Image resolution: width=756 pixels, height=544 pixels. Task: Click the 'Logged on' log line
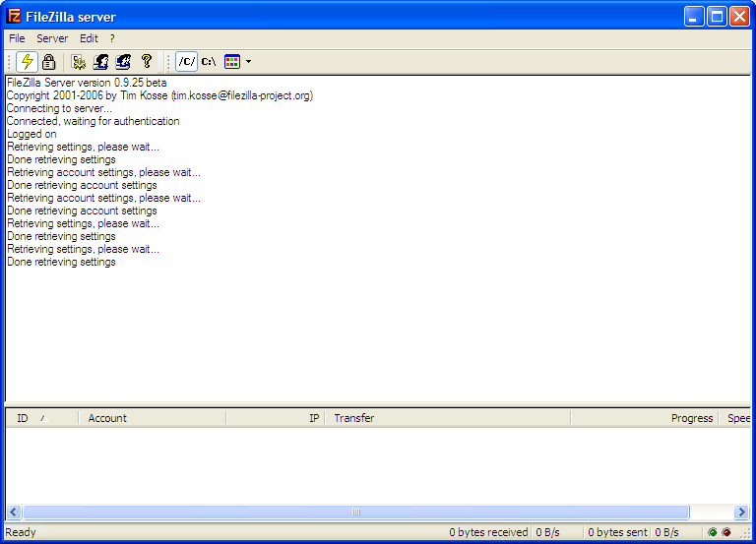tap(31, 134)
